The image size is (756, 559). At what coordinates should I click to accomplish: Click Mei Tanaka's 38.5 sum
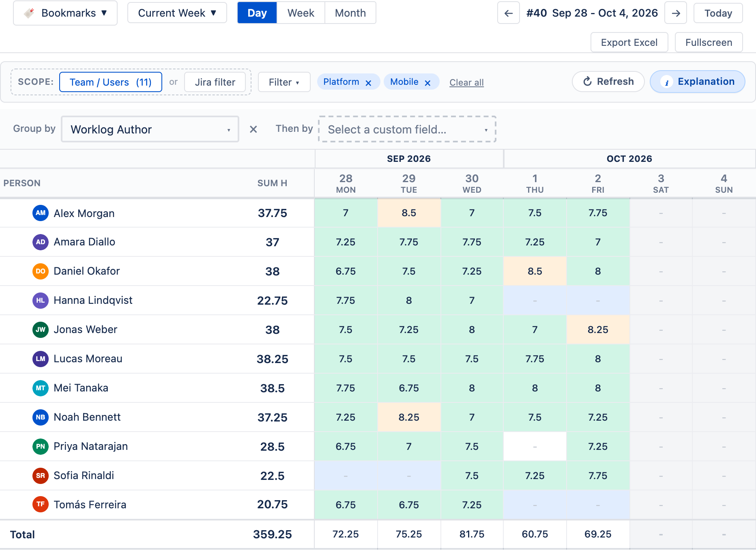[x=273, y=388]
